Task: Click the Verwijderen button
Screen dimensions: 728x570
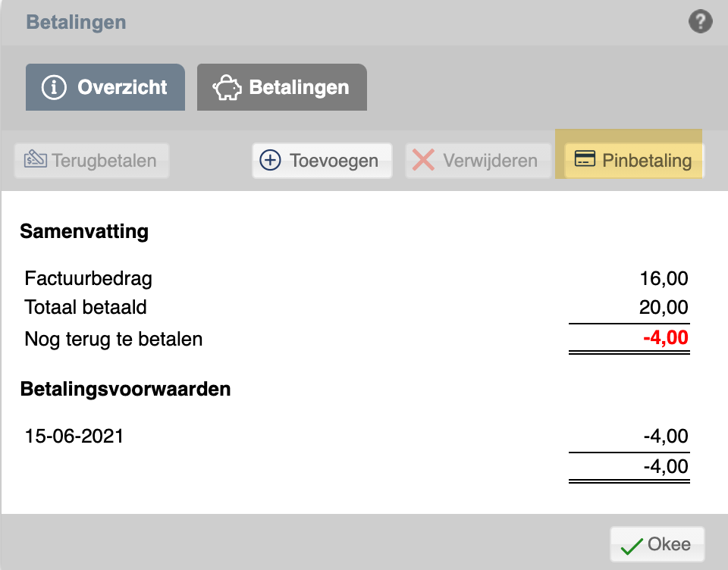Action: point(479,161)
